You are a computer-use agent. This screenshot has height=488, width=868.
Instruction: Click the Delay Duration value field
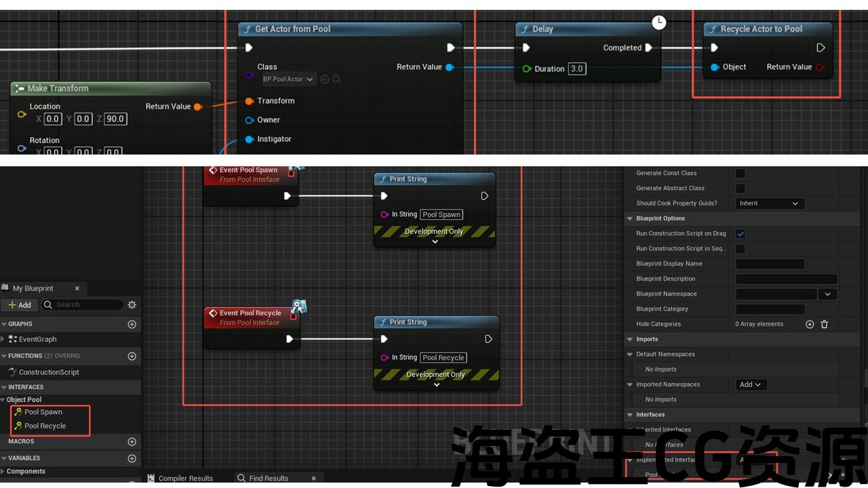(576, 69)
